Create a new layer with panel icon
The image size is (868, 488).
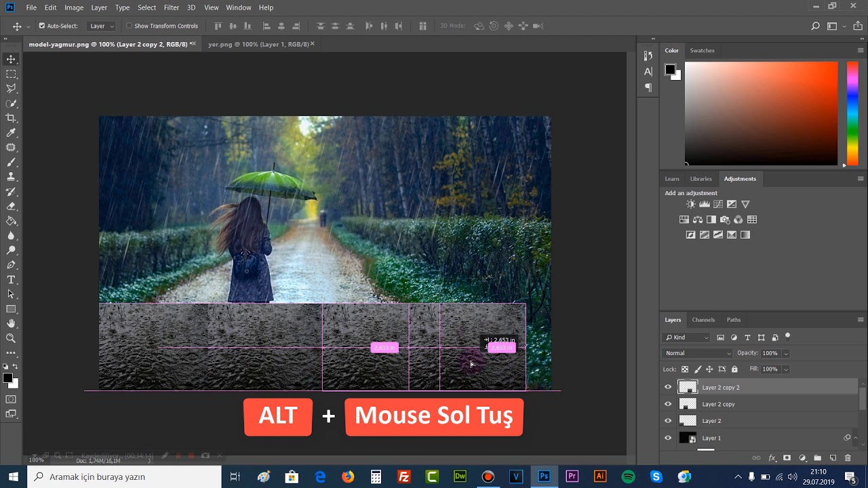click(x=833, y=458)
